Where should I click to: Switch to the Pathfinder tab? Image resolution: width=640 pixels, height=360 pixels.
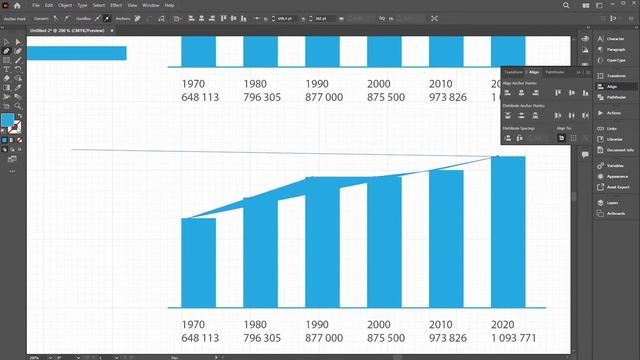point(555,72)
